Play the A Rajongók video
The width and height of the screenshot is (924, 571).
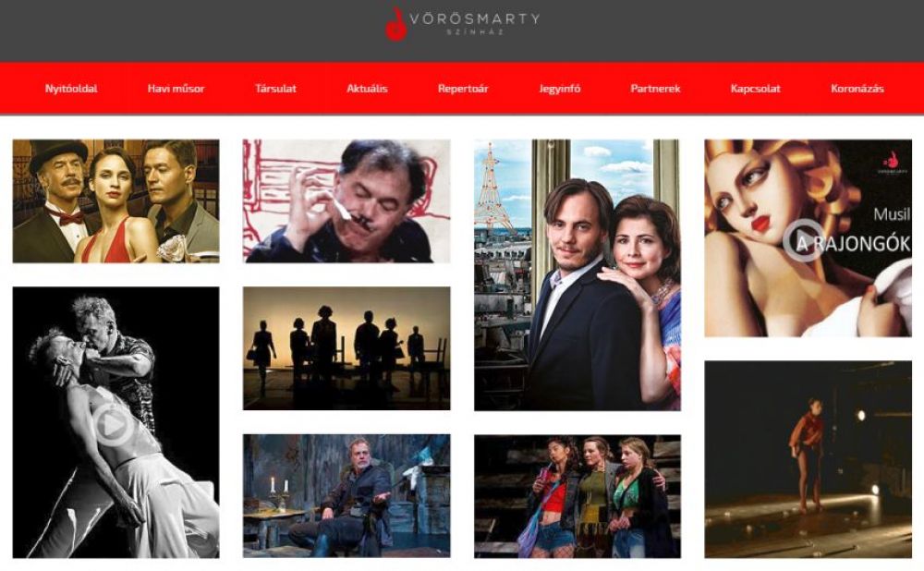pos(803,240)
